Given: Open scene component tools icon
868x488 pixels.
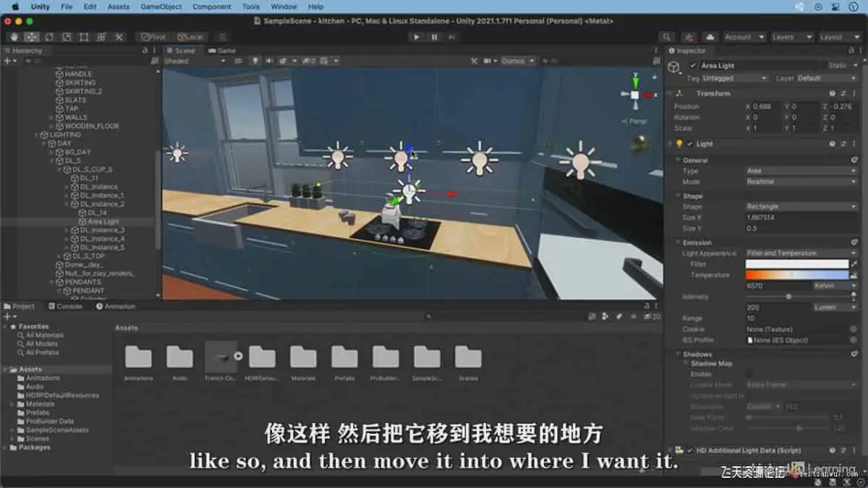Looking at the screenshot, I should click(474, 61).
